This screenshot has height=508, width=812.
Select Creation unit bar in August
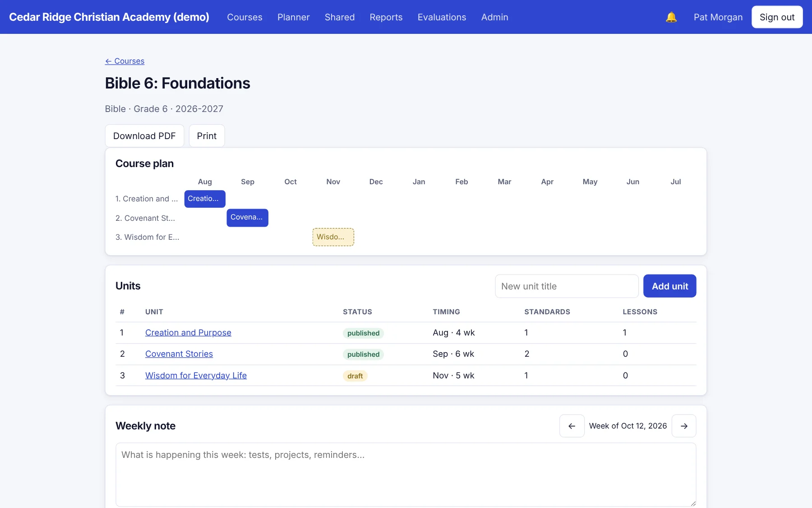click(205, 199)
